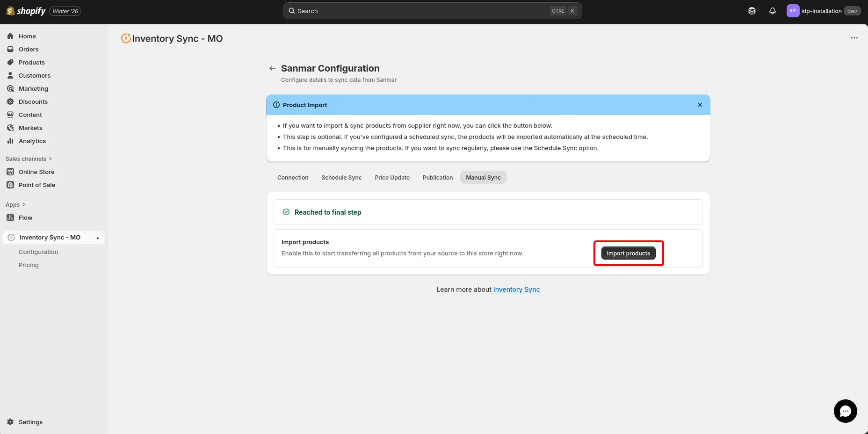This screenshot has height=434, width=868.
Task: Open the page actions menu with three dots
Action: click(854, 38)
